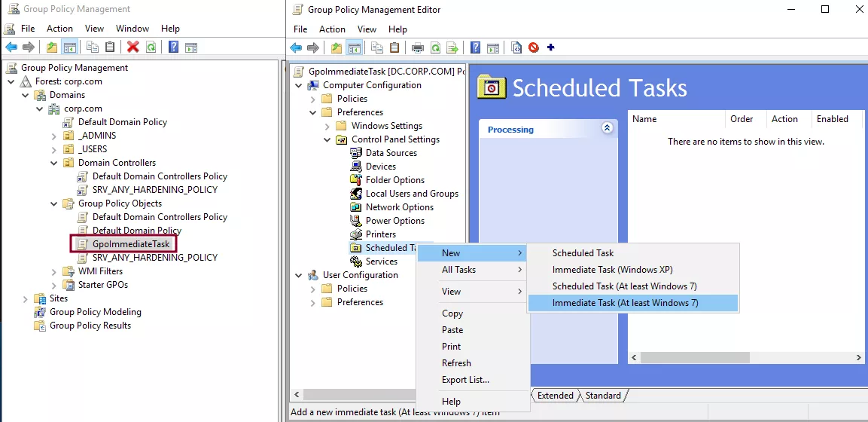
Task: Select plain Scheduled Task in New submenu
Action: click(x=632, y=253)
